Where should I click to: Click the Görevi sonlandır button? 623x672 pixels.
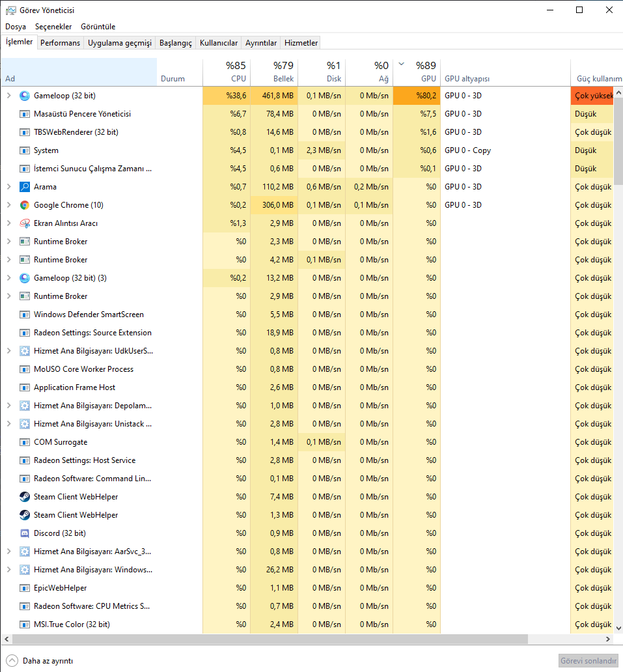pyautogui.click(x=588, y=661)
